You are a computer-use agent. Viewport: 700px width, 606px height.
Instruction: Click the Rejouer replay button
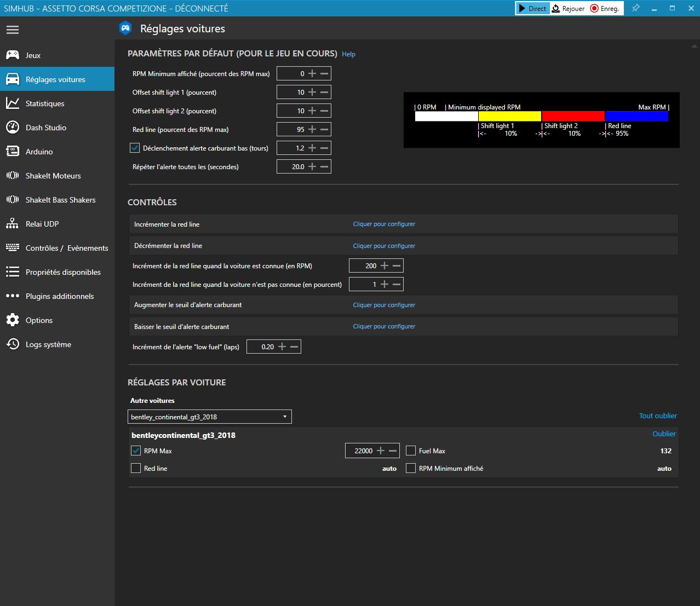point(568,8)
